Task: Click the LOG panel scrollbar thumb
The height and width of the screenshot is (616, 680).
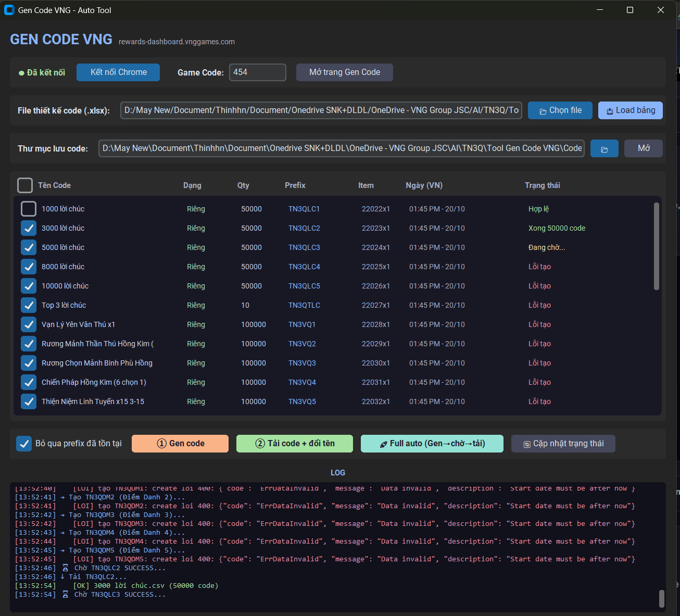Action: click(662, 599)
